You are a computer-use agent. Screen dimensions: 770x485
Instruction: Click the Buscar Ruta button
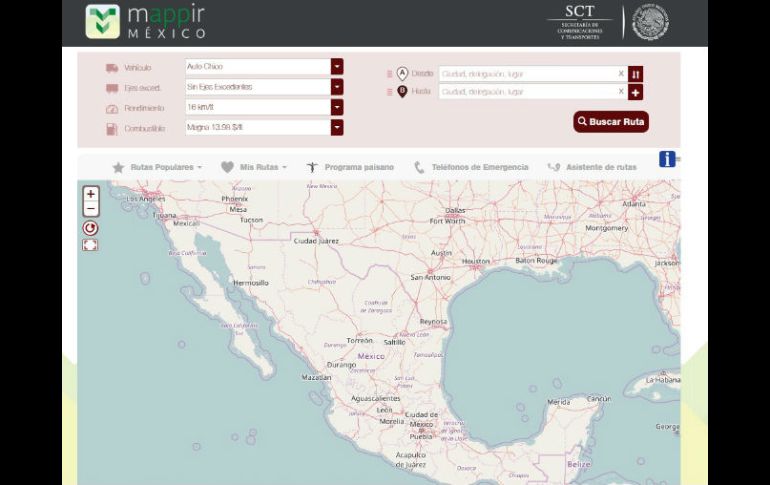click(x=611, y=122)
